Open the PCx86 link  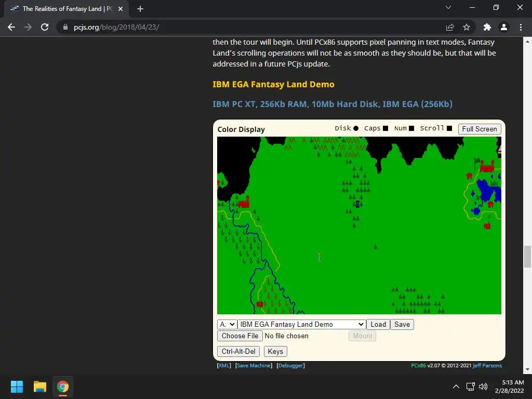pyautogui.click(x=418, y=365)
